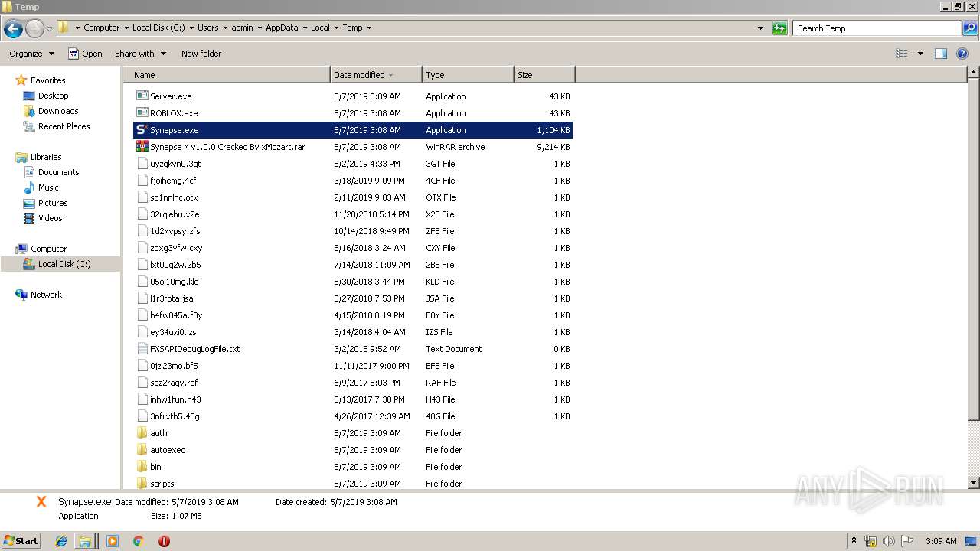The image size is (980, 551).
Task: Sort by the Type column header
Action: click(x=467, y=75)
